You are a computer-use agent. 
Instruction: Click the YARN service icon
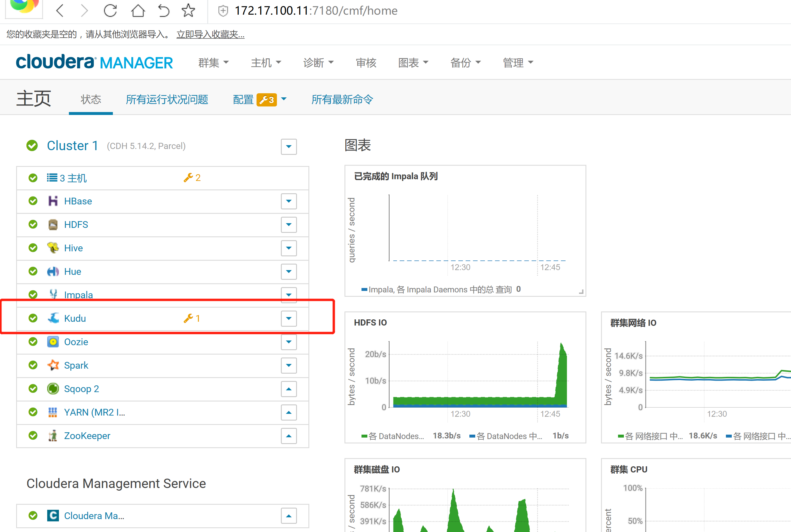[52, 412]
